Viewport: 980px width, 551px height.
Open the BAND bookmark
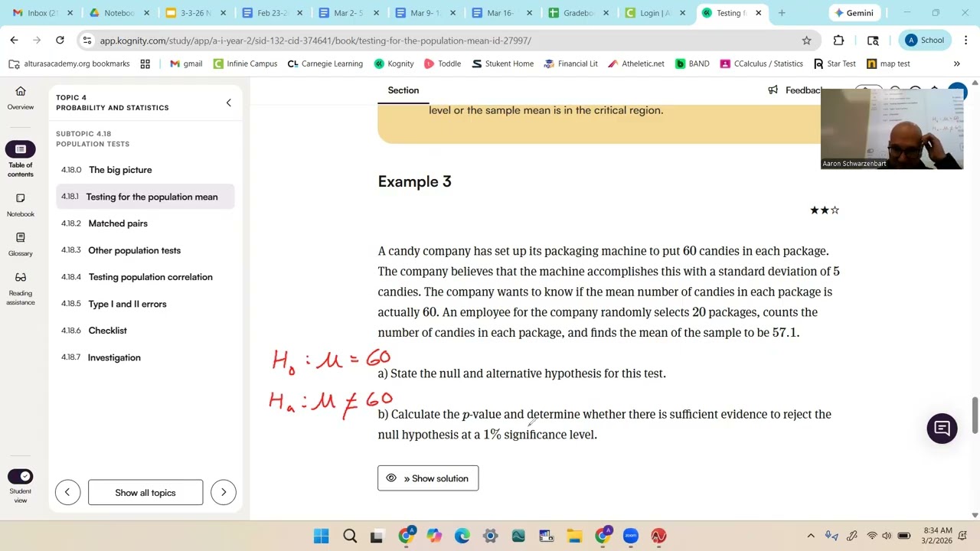coord(692,64)
